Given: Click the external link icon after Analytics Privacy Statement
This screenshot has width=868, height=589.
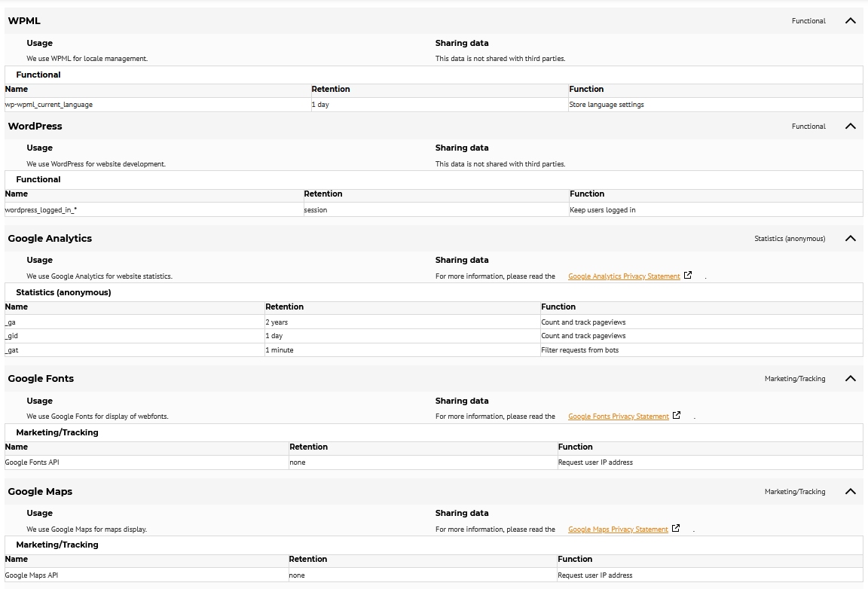Looking at the screenshot, I should coord(687,275).
